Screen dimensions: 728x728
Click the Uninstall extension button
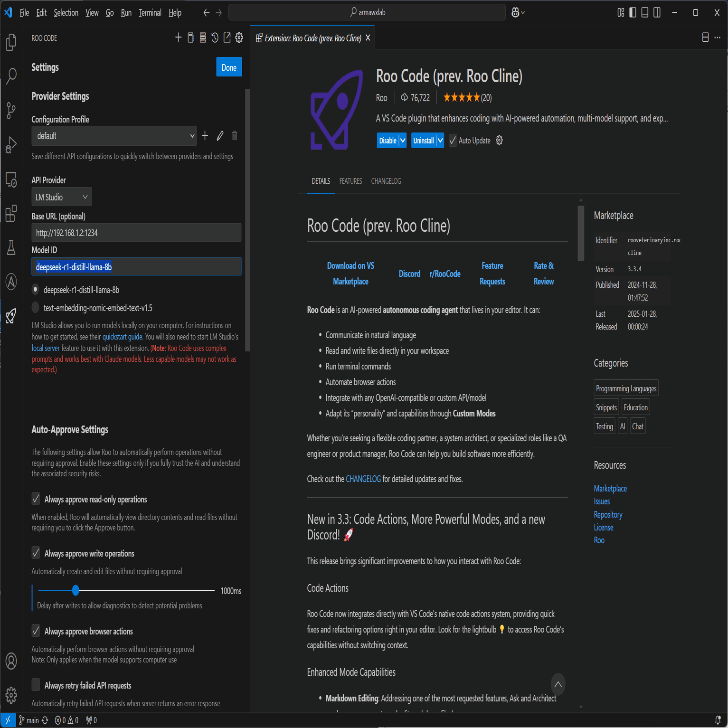(x=424, y=141)
